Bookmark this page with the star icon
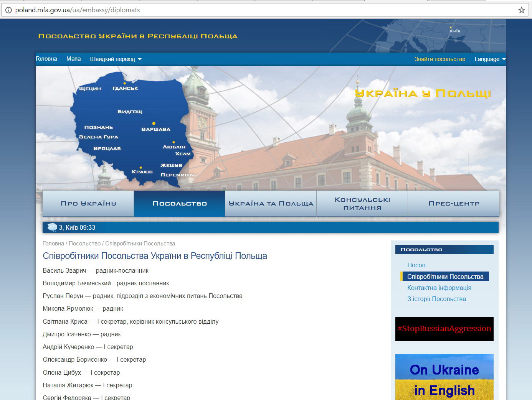The width and height of the screenshot is (532, 400). pos(521,10)
